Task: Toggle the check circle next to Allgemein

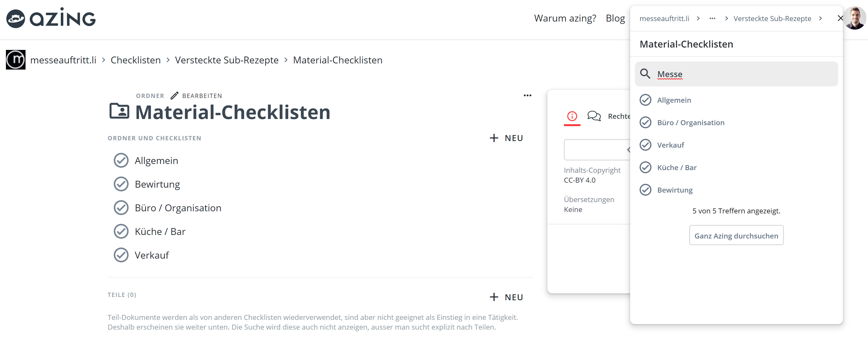Action: click(x=121, y=160)
